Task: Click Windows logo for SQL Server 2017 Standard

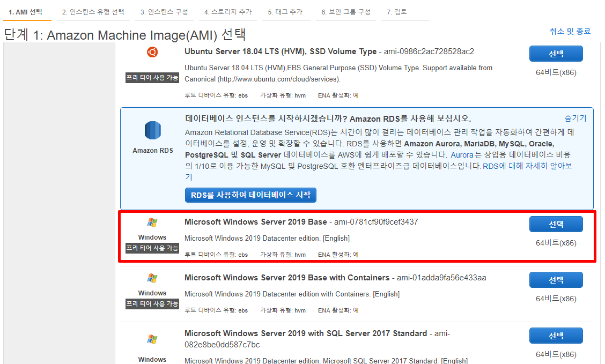Action: tap(152, 339)
